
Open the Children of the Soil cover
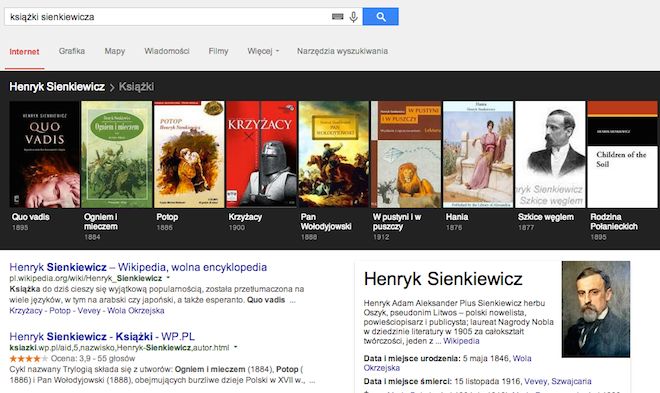623,154
